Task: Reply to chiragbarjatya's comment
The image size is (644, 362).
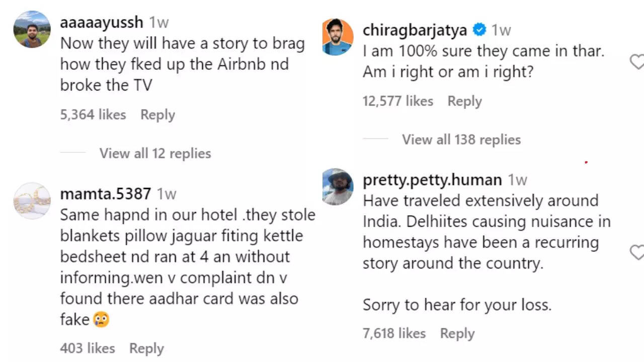Action: pos(464,101)
